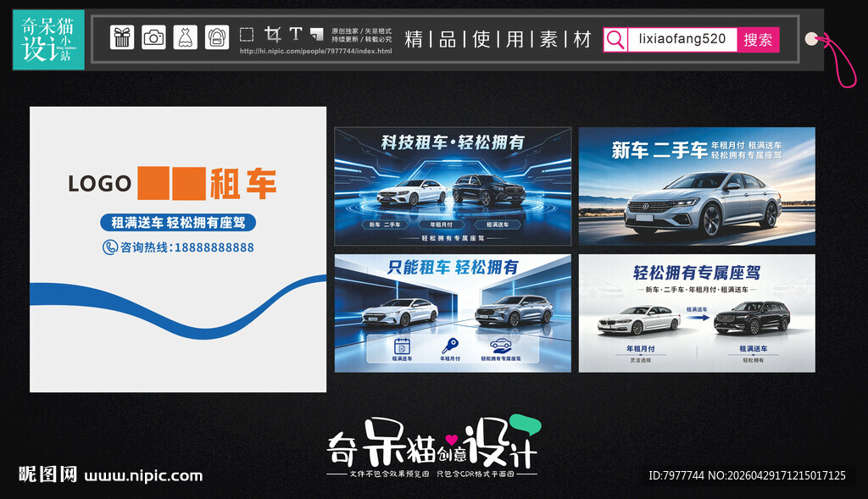Select the camera icon
The height and width of the screenshot is (499, 868).
(154, 37)
